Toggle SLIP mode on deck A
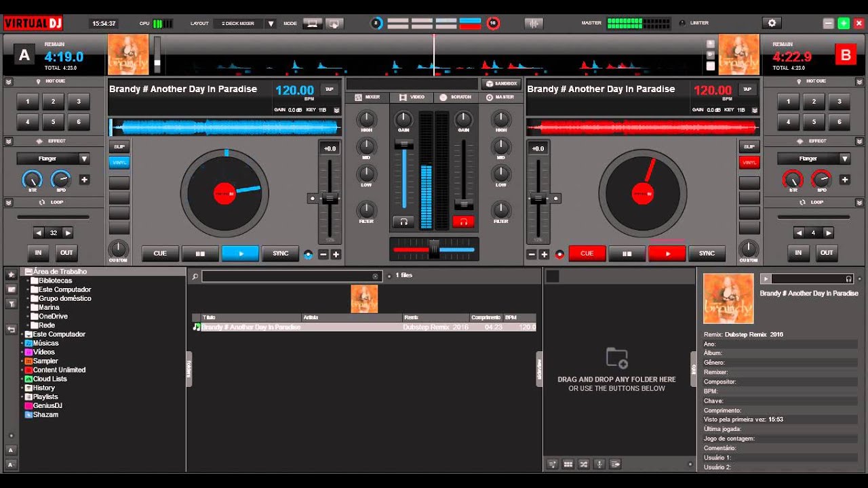The height and width of the screenshot is (488, 868). (119, 146)
